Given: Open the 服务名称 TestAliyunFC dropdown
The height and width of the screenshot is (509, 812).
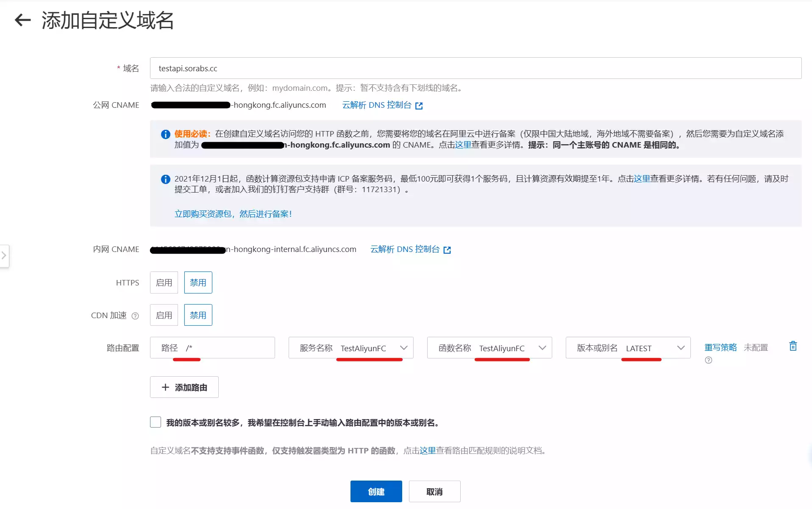Looking at the screenshot, I should click(x=351, y=348).
